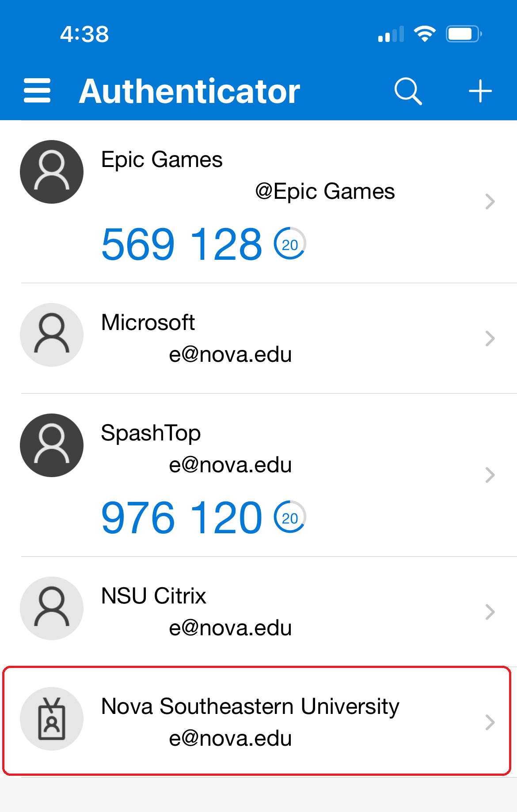Open NSU Citrix details chevron
The width and height of the screenshot is (517, 812).
[490, 612]
